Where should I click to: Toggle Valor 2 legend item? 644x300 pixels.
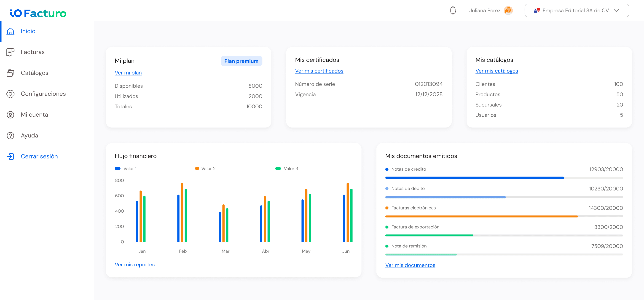coord(205,169)
